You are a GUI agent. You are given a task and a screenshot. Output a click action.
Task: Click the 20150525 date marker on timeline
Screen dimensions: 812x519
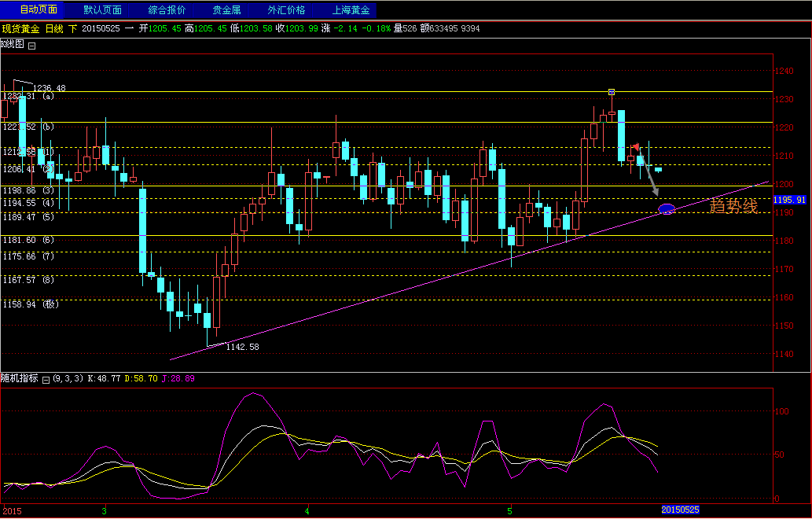tap(679, 510)
